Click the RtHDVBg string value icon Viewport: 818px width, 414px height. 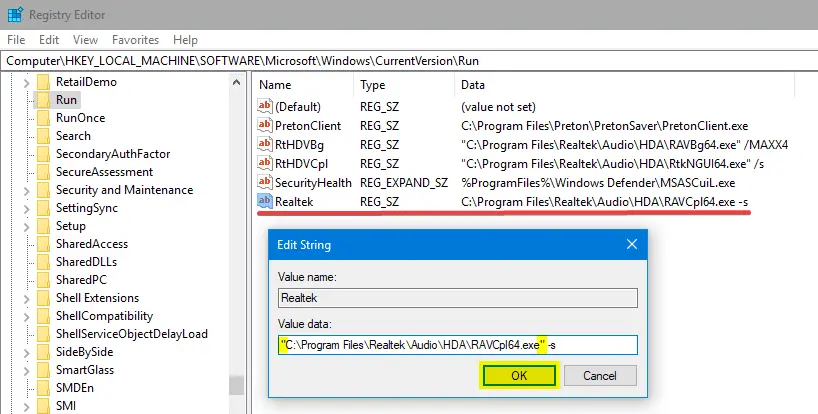(x=264, y=144)
